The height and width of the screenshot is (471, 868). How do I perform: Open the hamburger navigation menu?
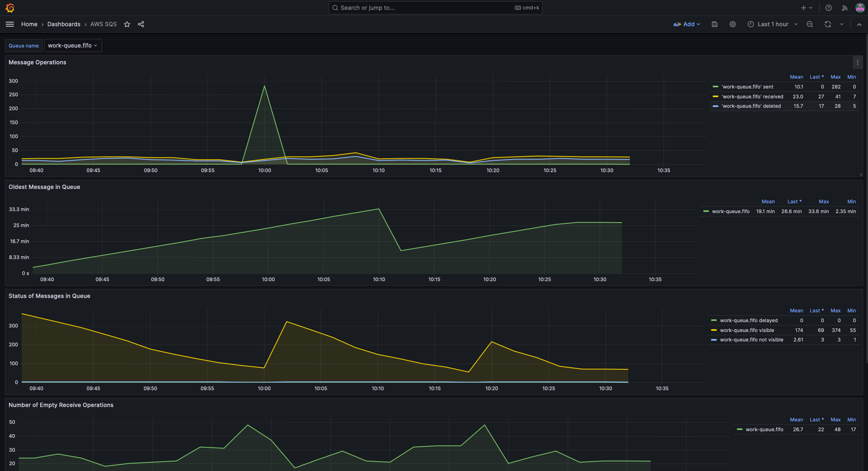coord(10,24)
